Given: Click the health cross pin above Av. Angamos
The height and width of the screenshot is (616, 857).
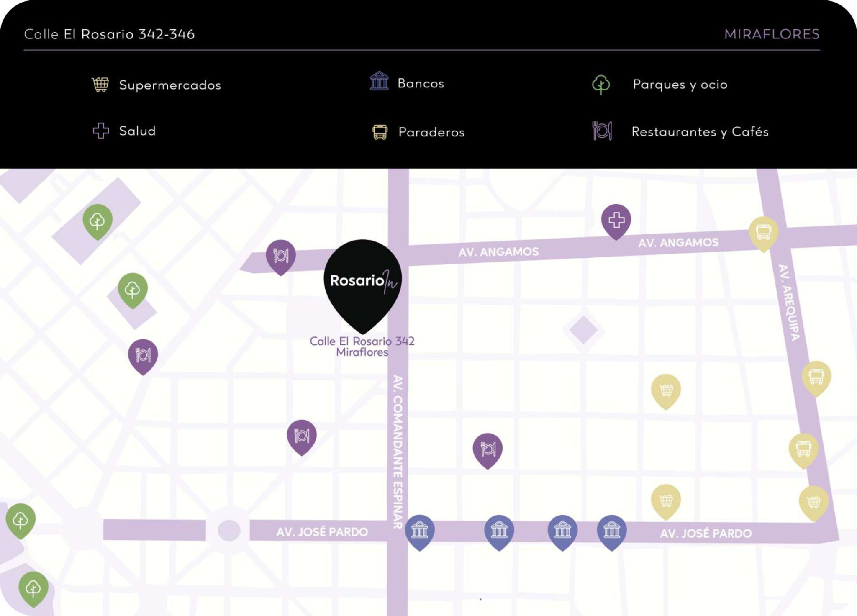Looking at the screenshot, I should pyautogui.click(x=616, y=220).
